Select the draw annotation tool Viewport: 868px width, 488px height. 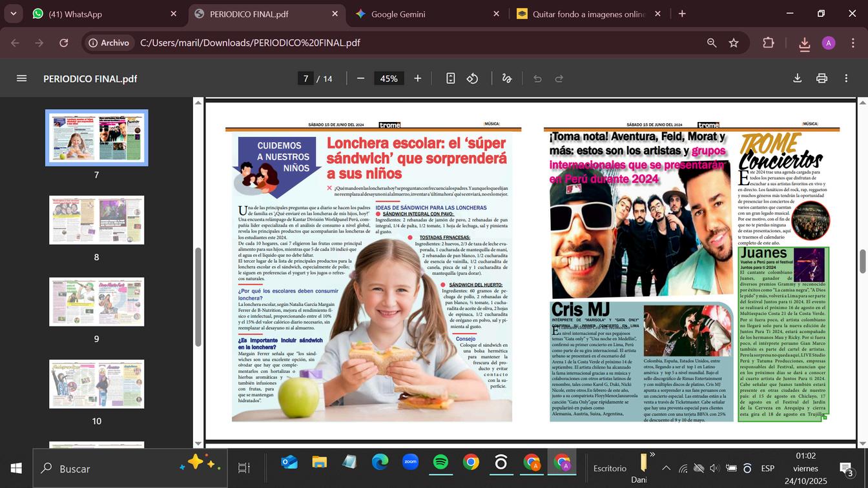point(507,78)
